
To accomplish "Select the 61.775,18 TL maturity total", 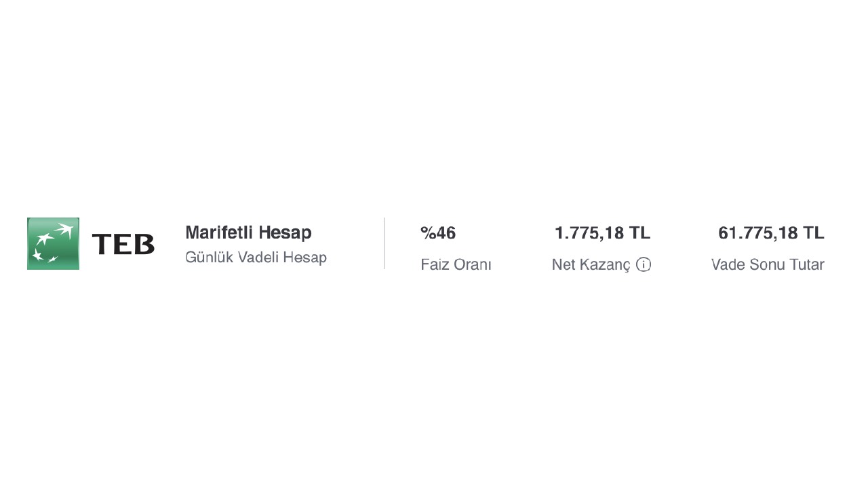I will click(x=771, y=233).
